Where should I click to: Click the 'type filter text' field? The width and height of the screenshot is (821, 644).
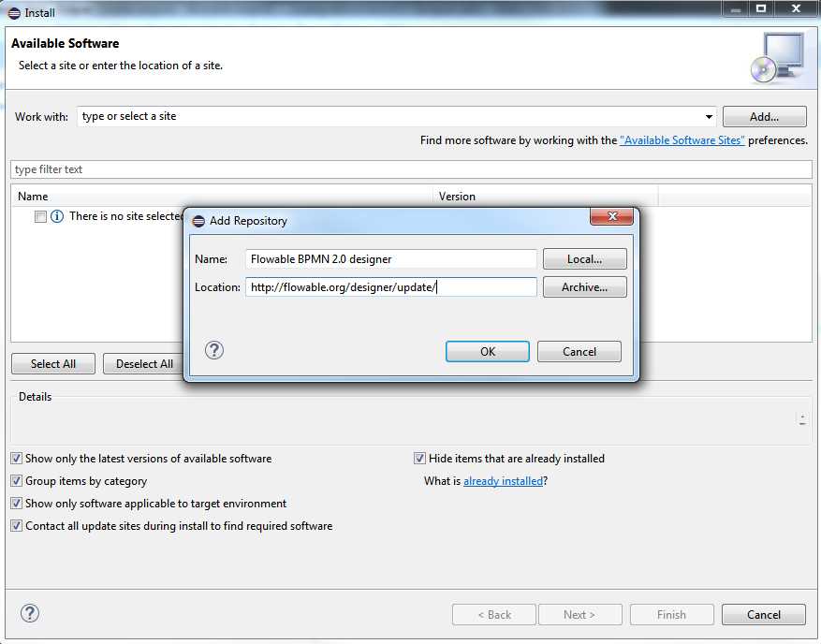pyautogui.click(x=411, y=169)
